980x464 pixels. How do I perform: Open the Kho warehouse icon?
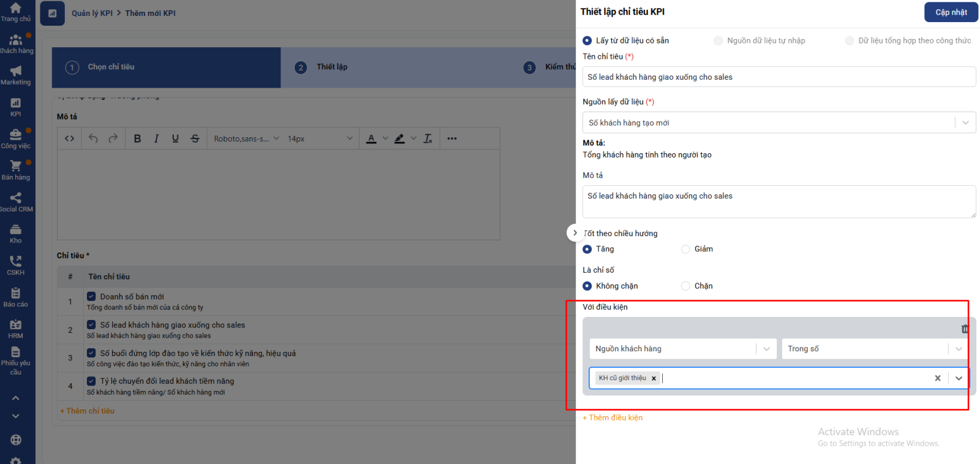[x=16, y=234]
